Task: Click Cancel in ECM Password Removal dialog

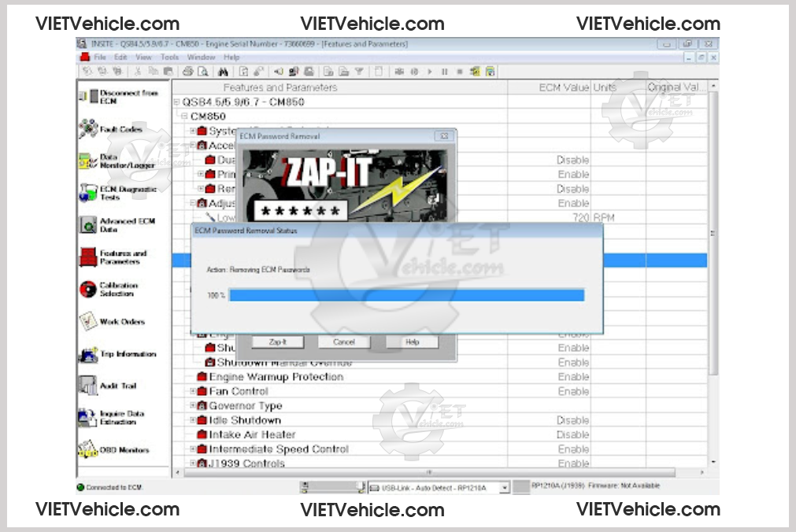Action: click(x=344, y=342)
